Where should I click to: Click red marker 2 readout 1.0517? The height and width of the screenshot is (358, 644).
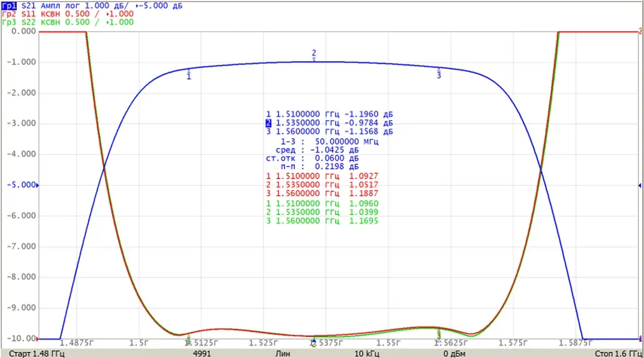coord(323,185)
